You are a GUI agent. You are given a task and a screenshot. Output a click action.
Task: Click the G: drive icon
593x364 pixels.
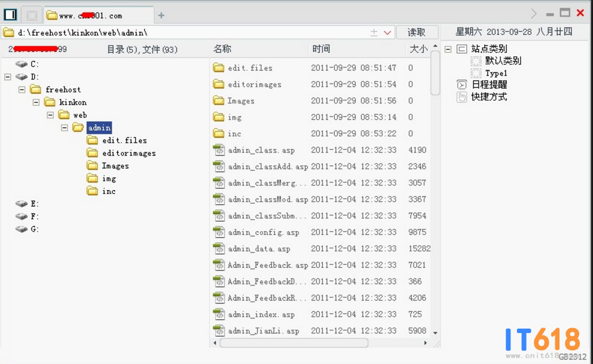point(22,229)
